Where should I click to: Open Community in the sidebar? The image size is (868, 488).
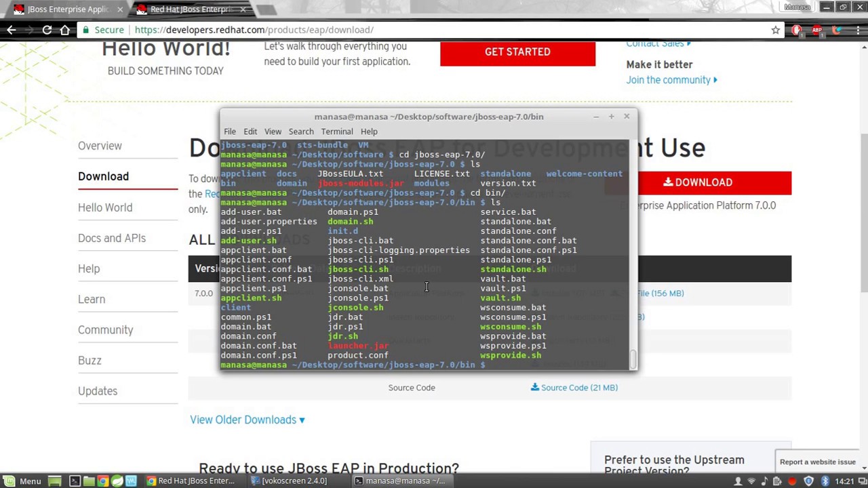[106, 329]
